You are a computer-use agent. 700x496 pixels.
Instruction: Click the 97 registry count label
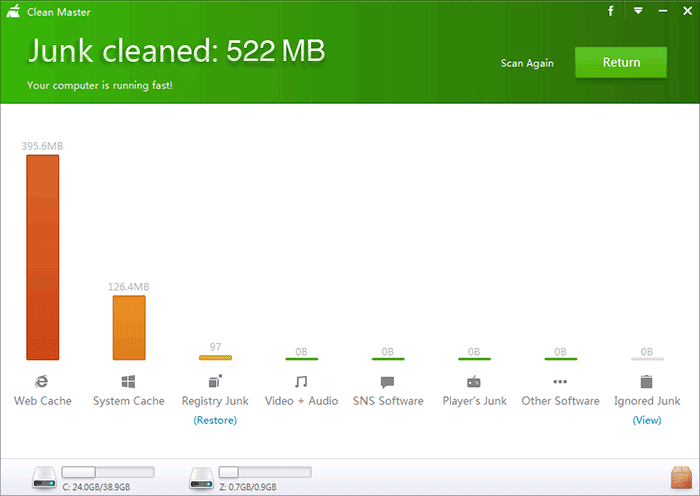pyautogui.click(x=215, y=347)
